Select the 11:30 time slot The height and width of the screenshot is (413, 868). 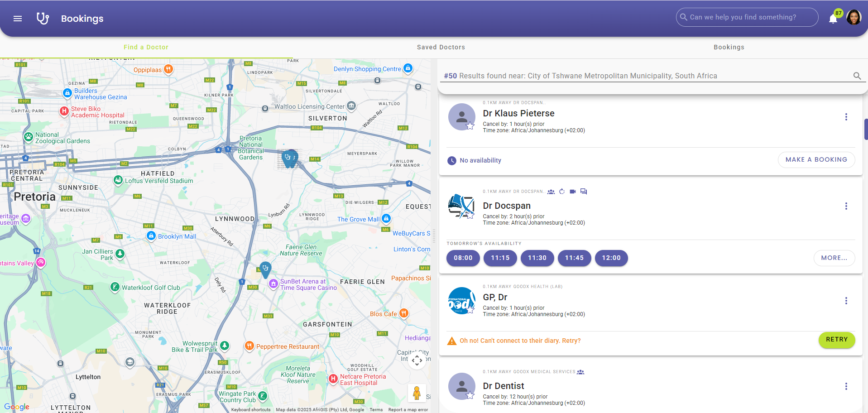pos(537,258)
